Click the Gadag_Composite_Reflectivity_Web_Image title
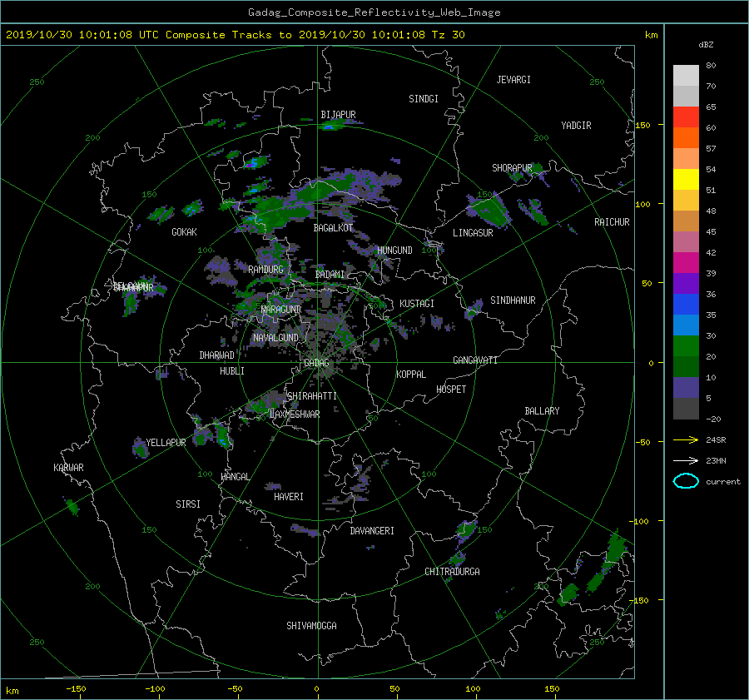This screenshot has height=700, width=749. pos(374,12)
